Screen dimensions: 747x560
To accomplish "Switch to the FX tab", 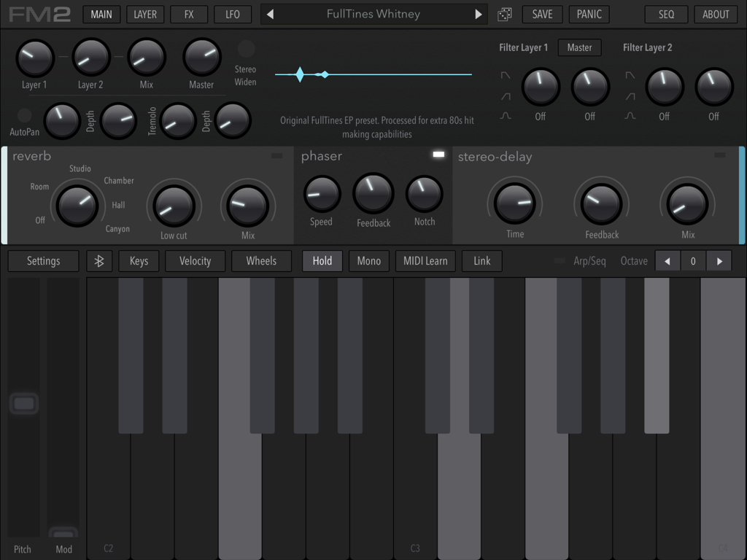I will point(188,14).
